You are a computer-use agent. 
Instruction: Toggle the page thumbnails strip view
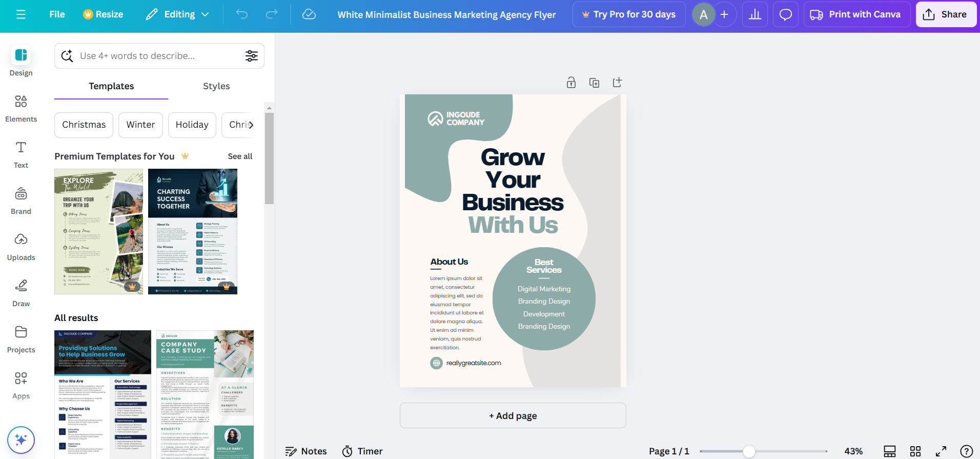tap(890, 451)
